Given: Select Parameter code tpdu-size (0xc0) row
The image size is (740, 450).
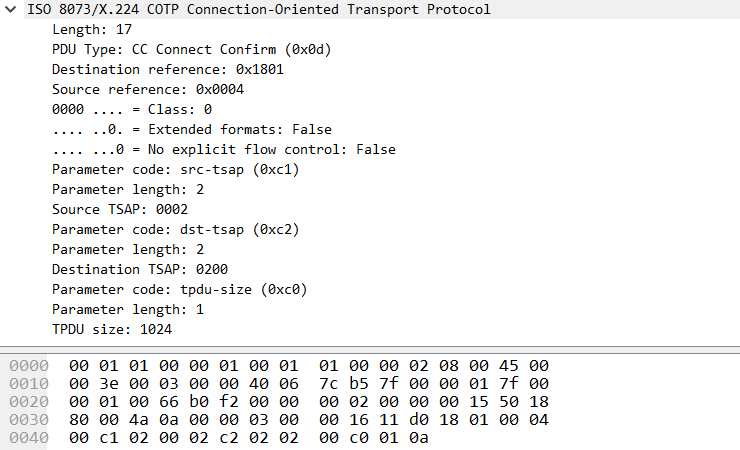Looking at the screenshot, I should (x=179, y=289).
